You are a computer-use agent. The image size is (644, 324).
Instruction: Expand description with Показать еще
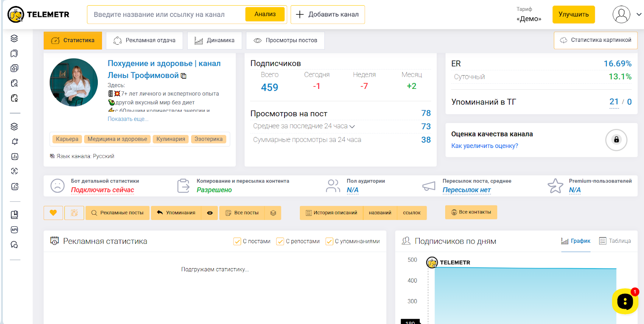click(128, 119)
